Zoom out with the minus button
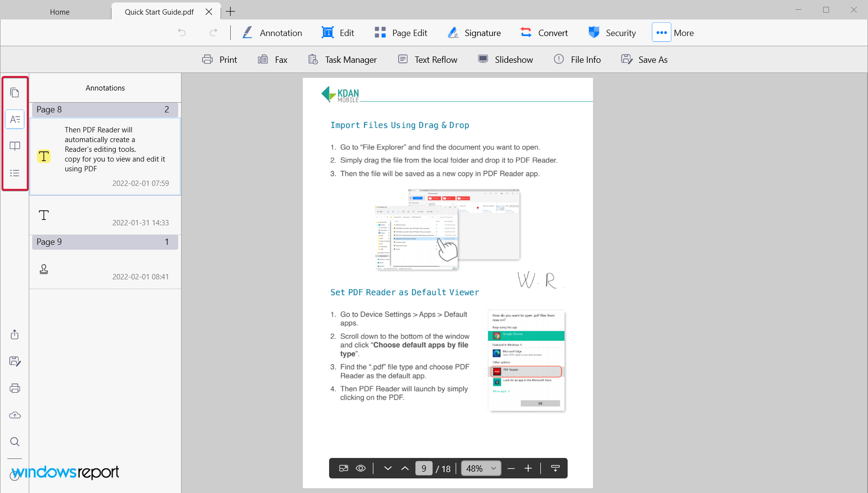Screen dimensions: 868x493 point(511,468)
